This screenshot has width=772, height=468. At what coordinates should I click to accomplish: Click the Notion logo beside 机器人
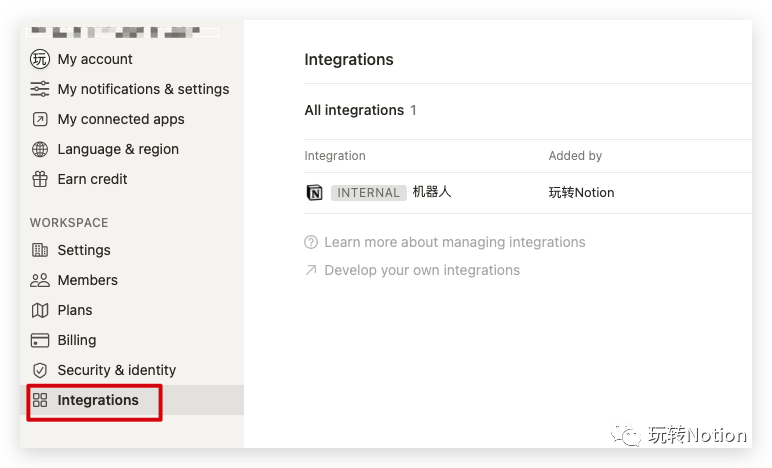314,193
